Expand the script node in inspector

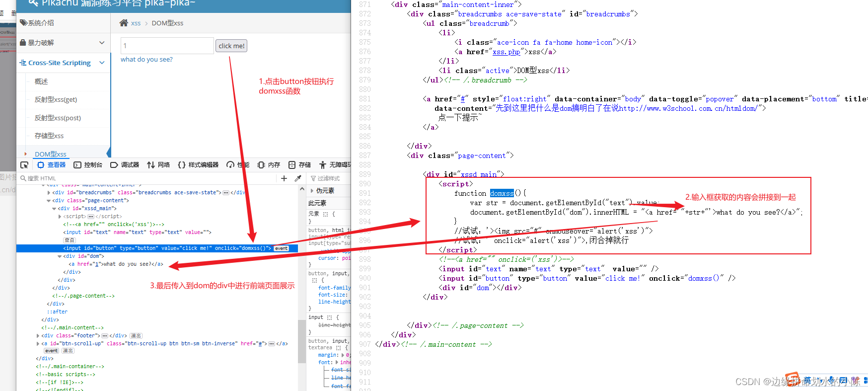tap(60, 217)
